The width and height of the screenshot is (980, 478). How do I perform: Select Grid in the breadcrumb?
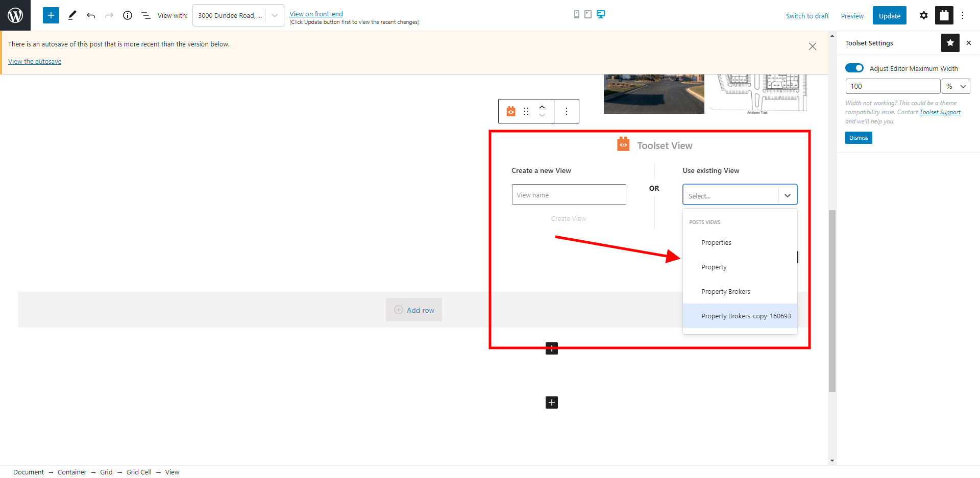tap(106, 472)
